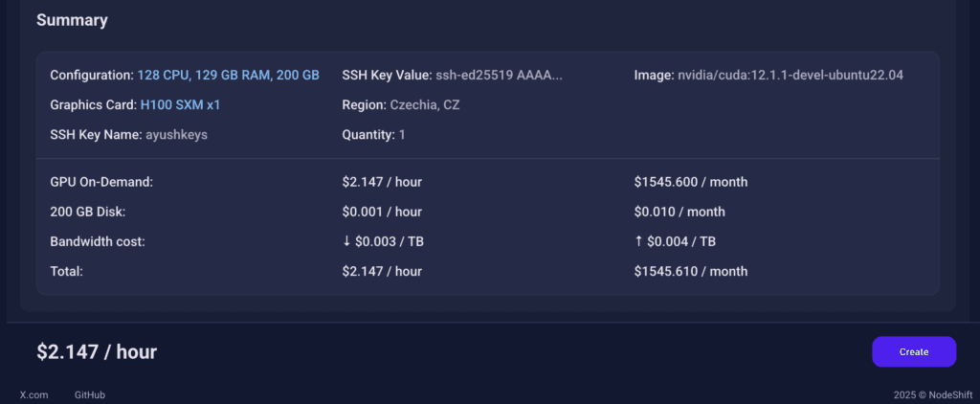
Task: Click the truncated ssh-ed25519 key value
Action: [499, 75]
